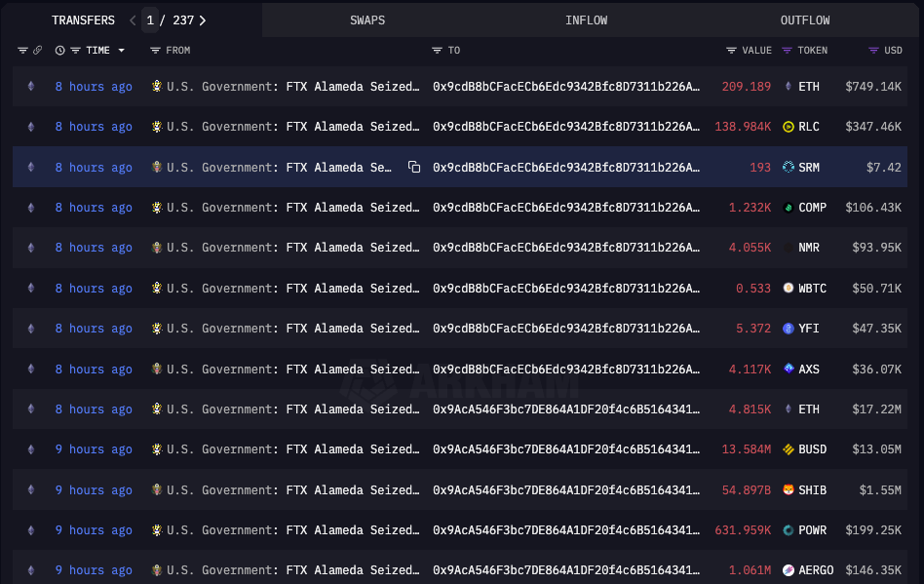Viewport: 924px width, 584px height.
Task: Open chain filter icon in header
Action: [x=22, y=51]
